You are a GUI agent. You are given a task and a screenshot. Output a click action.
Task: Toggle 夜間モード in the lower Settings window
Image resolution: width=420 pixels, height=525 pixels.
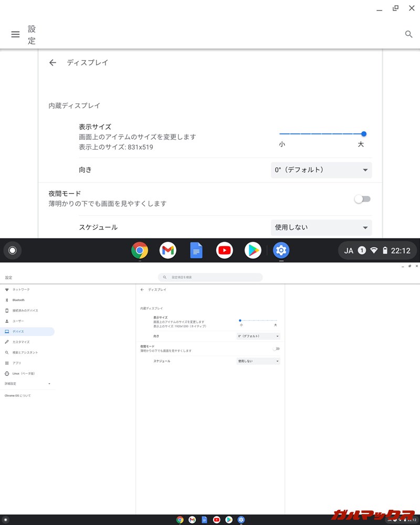tap(277, 349)
